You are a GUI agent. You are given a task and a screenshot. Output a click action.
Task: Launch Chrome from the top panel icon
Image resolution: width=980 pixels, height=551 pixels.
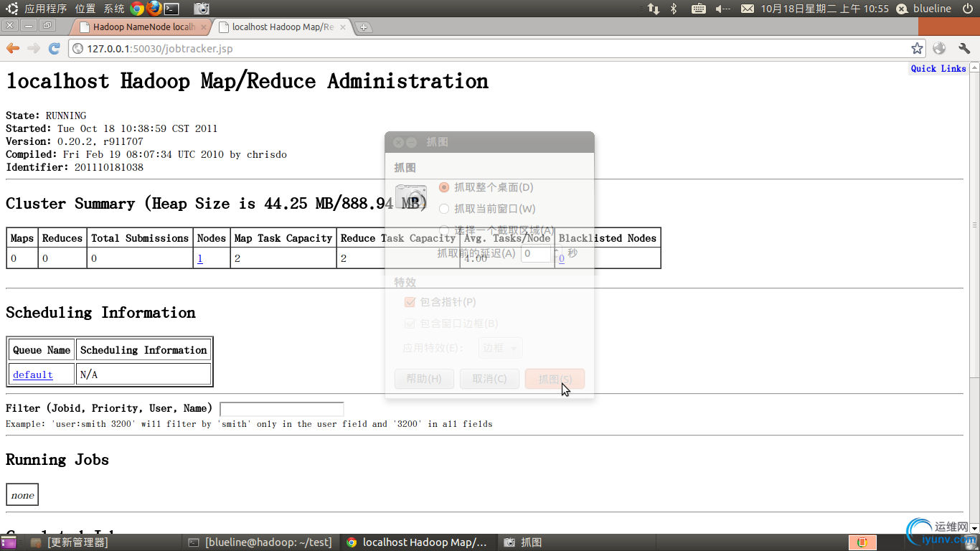pos(137,9)
